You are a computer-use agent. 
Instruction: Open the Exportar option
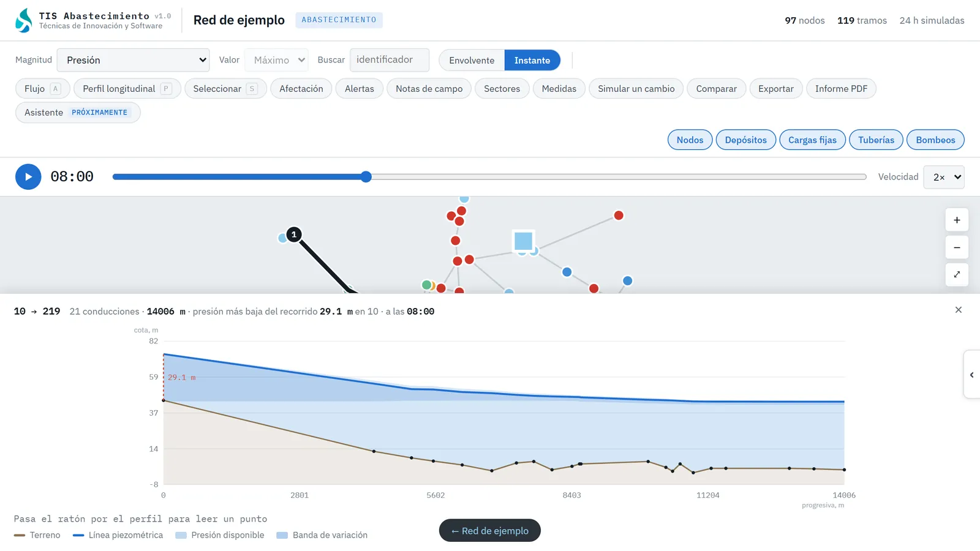coord(776,89)
